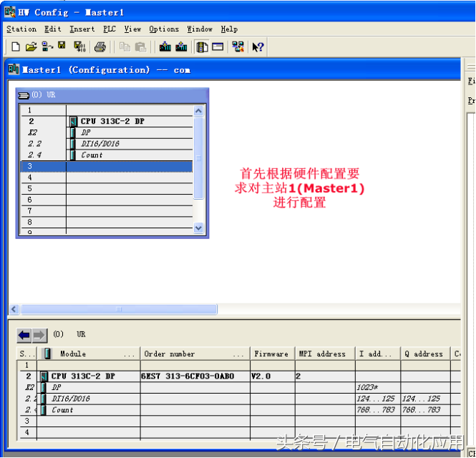Toggle the hardware Catalog view icon
476x458 pixels.
click(x=203, y=47)
